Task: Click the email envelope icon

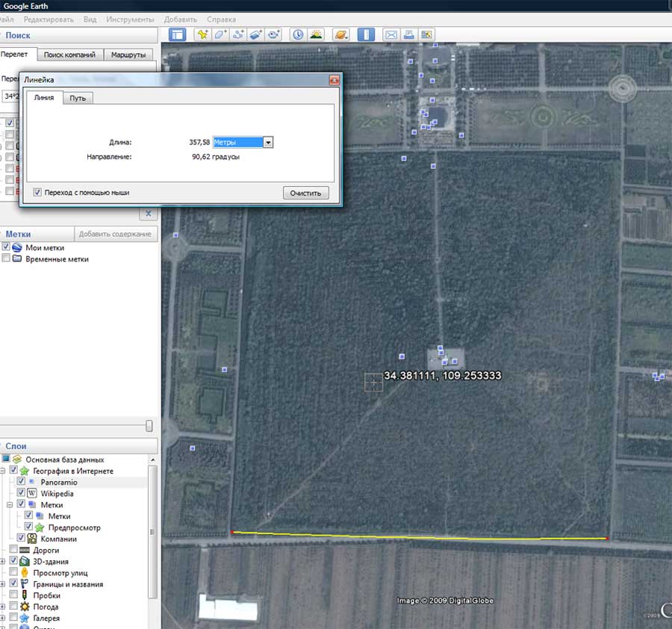Action: [391, 34]
